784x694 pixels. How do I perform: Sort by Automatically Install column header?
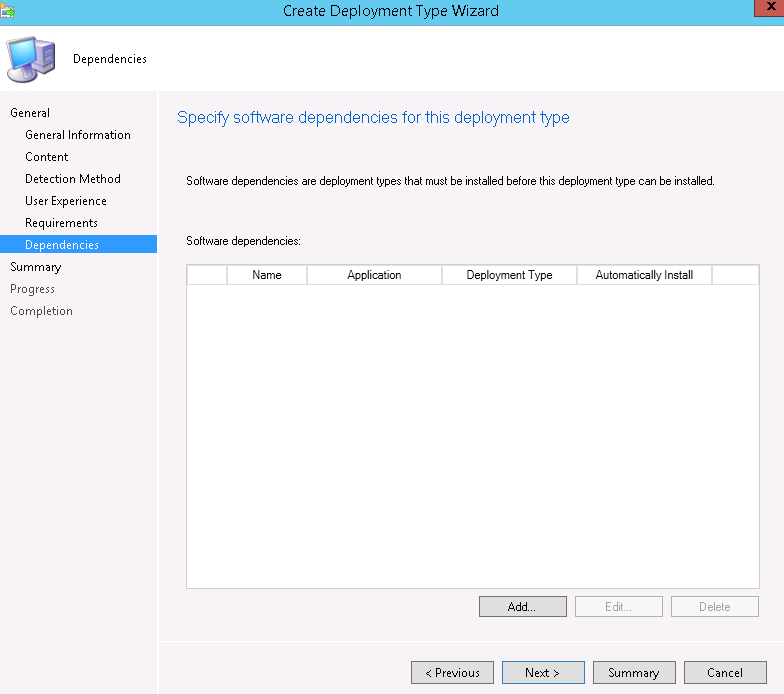[644, 275]
